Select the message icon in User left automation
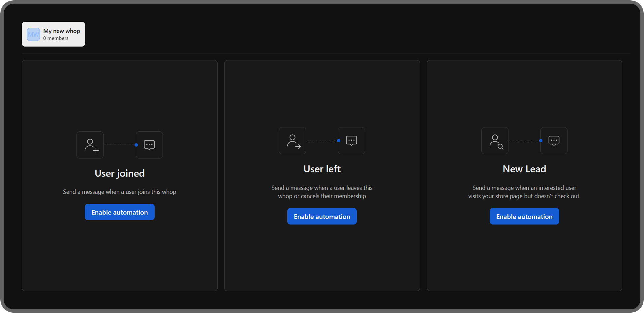Image resolution: width=644 pixels, height=313 pixels. (351, 140)
